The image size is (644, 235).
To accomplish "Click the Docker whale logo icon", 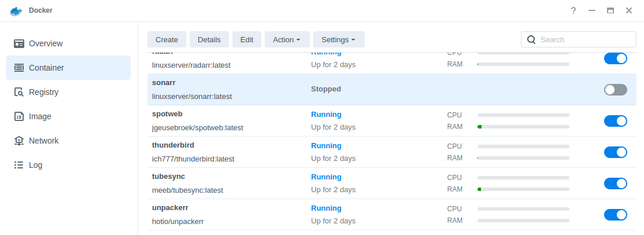I will click(x=16, y=10).
